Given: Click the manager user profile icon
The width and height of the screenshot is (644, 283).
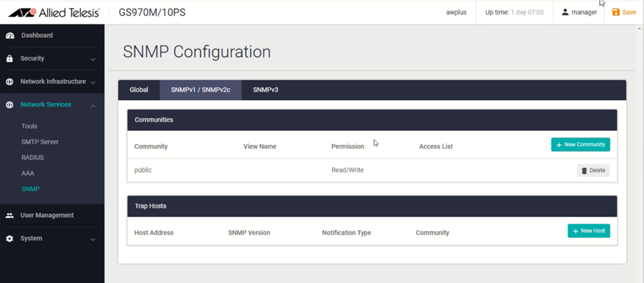Looking at the screenshot, I should click(x=565, y=13).
